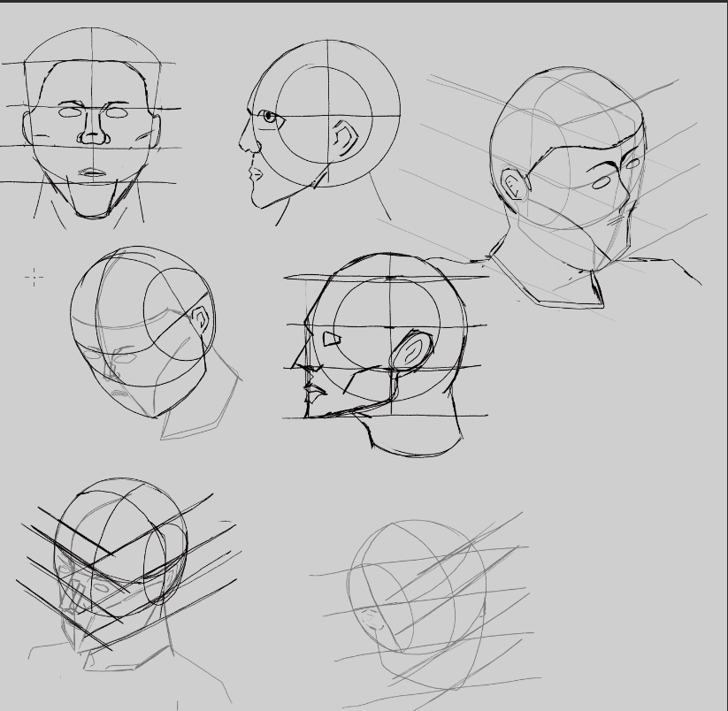
Task: Click the mouth of the front-facing head sketch
Action: pos(93,173)
